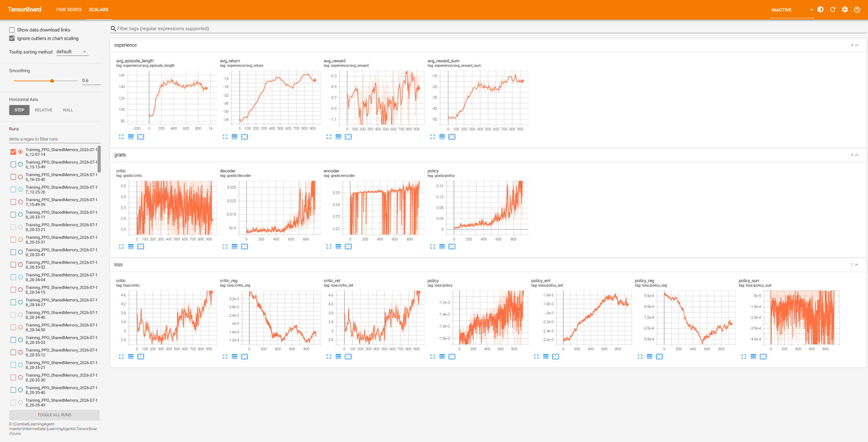Set horizontal axis to RELATIVE

coord(44,110)
